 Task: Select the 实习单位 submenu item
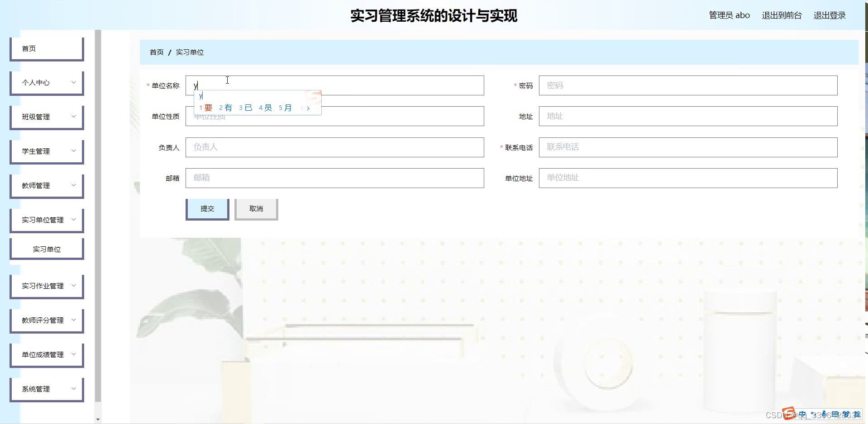(x=47, y=249)
